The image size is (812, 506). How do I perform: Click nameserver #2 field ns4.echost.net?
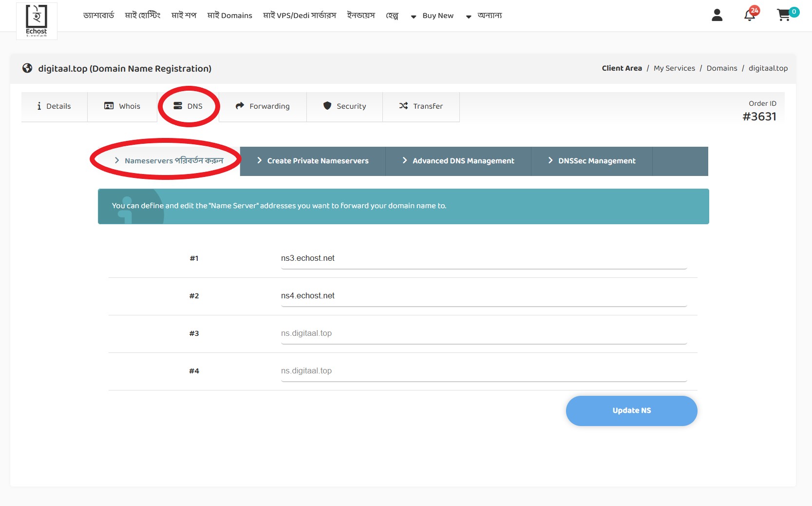[484, 296]
